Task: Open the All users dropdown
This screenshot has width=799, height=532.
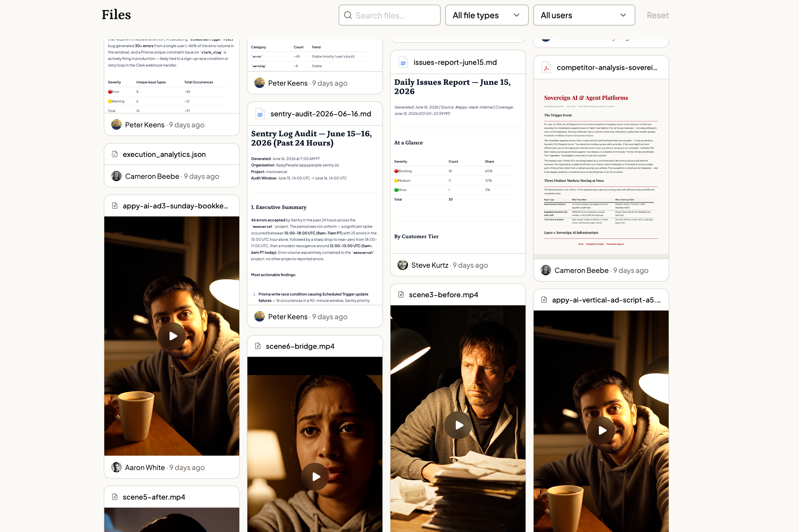Action: 584,15
